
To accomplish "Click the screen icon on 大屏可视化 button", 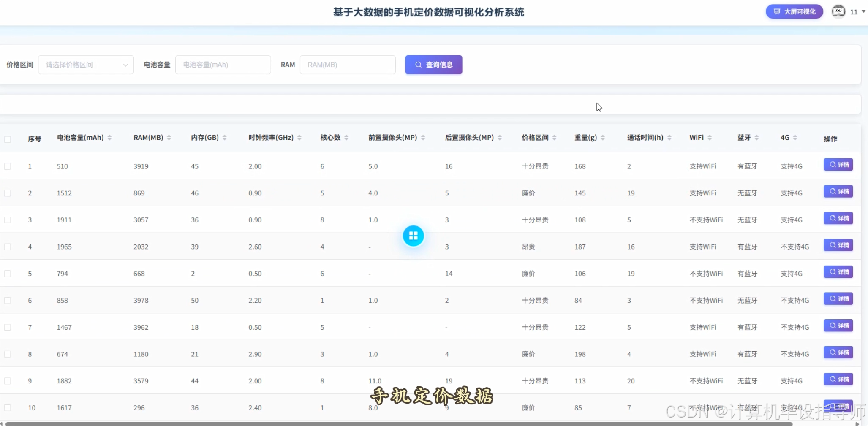I will pyautogui.click(x=777, y=11).
